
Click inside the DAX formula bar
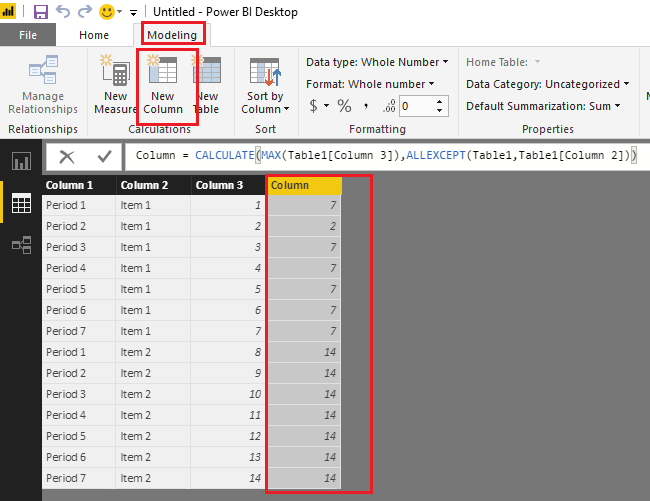tap(386, 156)
